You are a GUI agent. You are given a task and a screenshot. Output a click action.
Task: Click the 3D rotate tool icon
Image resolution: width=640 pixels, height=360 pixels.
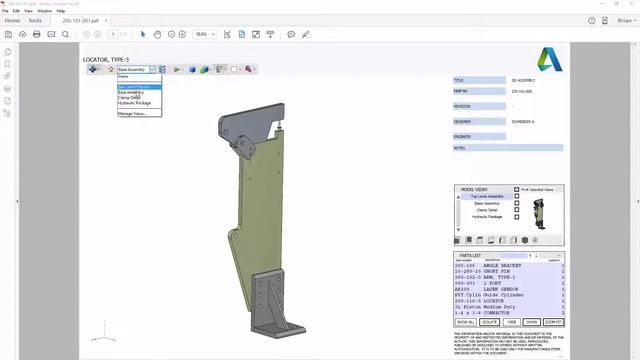93,69
